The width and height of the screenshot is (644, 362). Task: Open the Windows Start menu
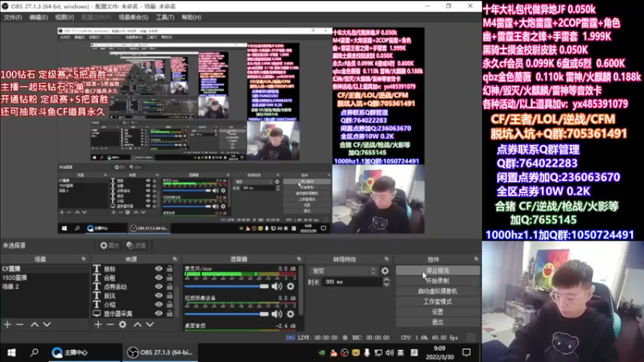[x=11, y=352]
